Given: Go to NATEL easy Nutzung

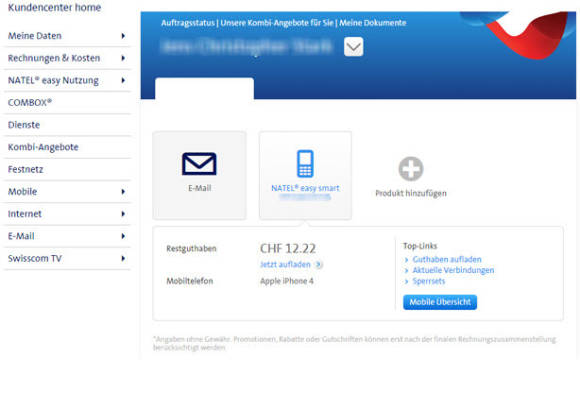Looking at the screenshot, I should [53, 80].
